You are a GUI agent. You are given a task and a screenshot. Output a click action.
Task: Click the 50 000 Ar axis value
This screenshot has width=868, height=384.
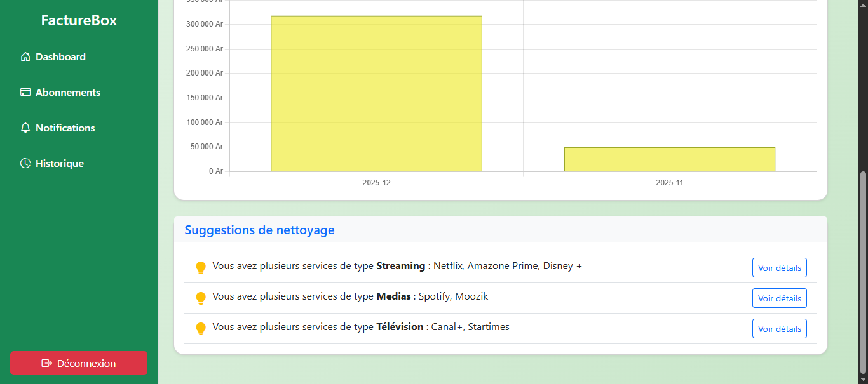pos(207,147)
